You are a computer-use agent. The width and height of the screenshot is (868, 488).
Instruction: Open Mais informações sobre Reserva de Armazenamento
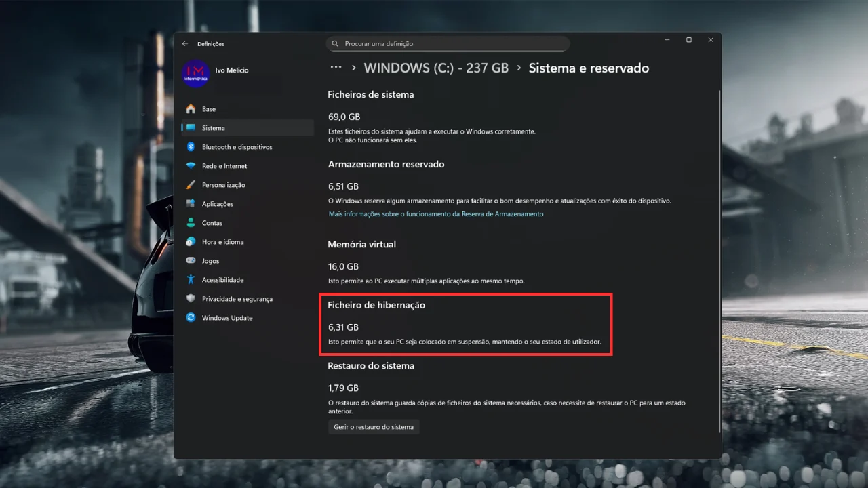click(x=436, y=214)
